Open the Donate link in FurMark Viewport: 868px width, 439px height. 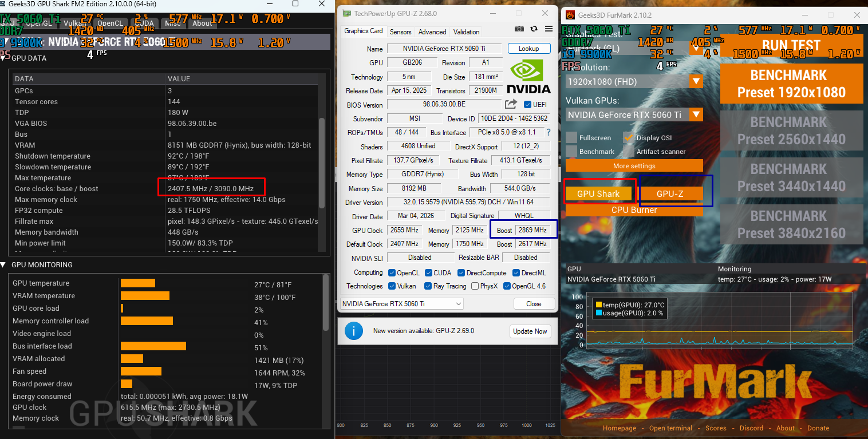point(818,428)
